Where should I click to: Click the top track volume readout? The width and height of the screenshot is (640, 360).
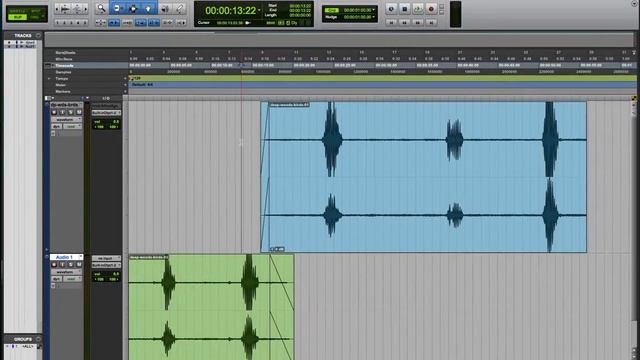106,122
